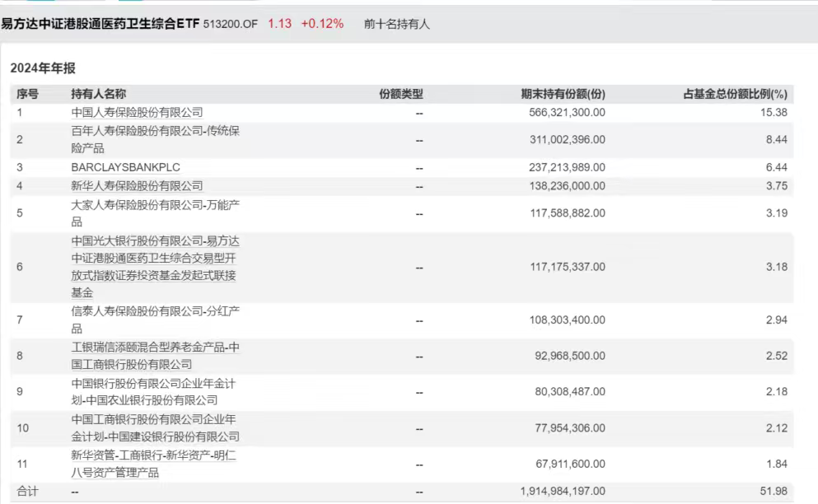Select the 2024年年报 section title
The image size is (818, 504).
pos(43,68)
